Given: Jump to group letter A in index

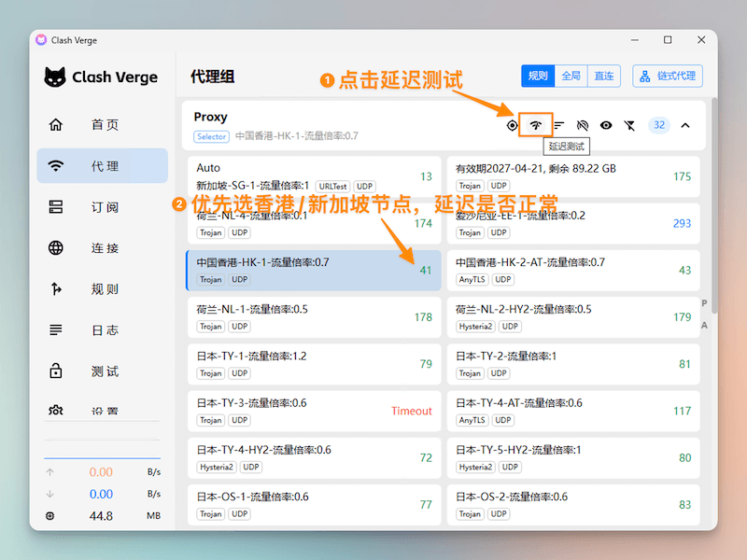Looking at the screenshot, I should (x=704, y=326).
